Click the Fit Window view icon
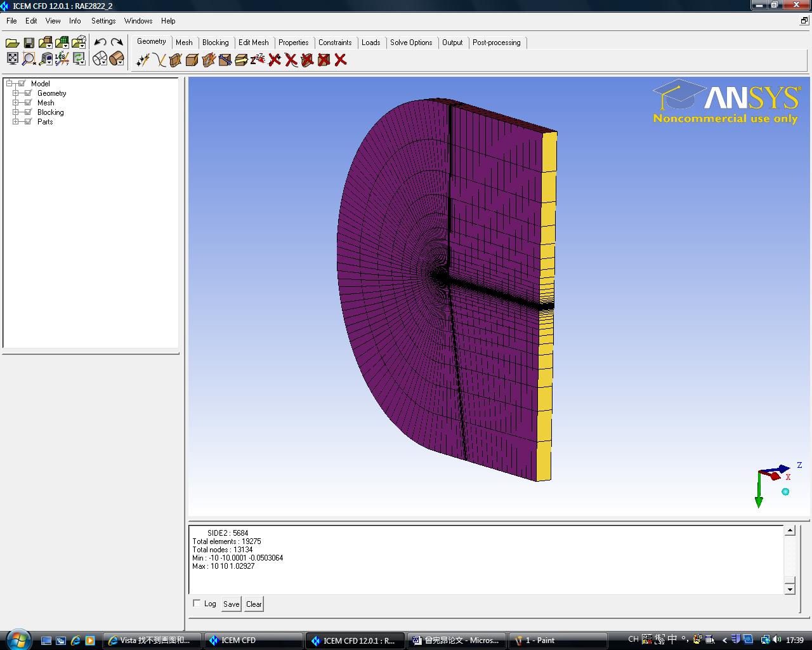The height and width of the screenshot is (650, 812). [x=12, y=59]
